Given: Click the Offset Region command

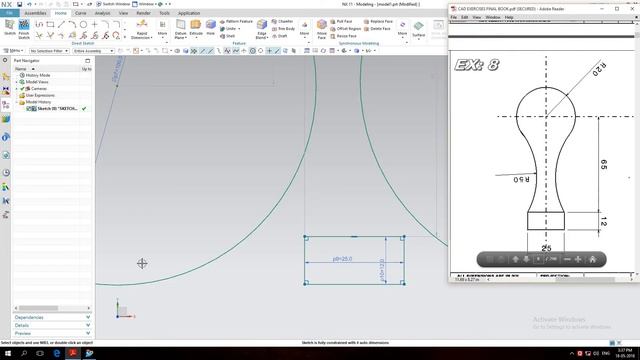Looking at the screenshot, I should tap(346, 29).
